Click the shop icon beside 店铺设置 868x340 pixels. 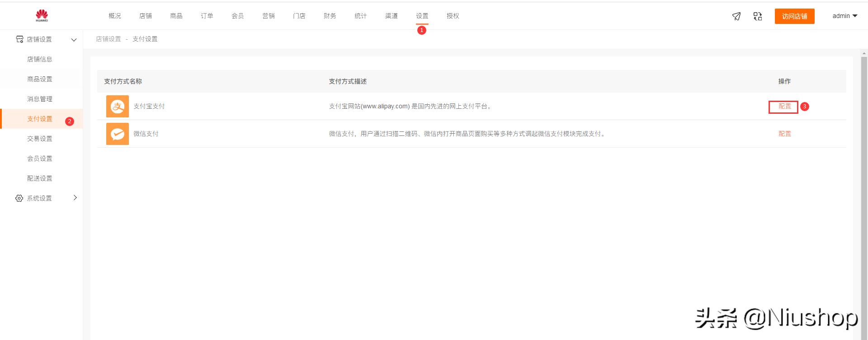[x=19, y=39]
